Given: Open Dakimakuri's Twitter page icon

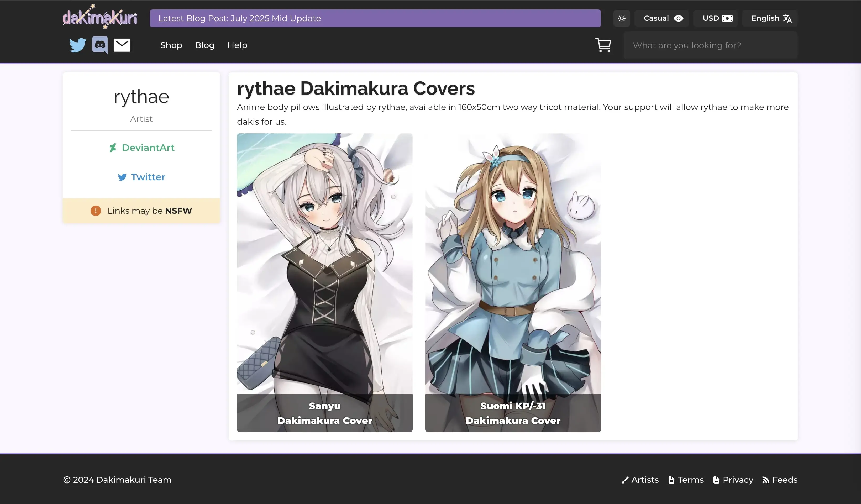Looking at the screenshot, I should pos(77,45).
